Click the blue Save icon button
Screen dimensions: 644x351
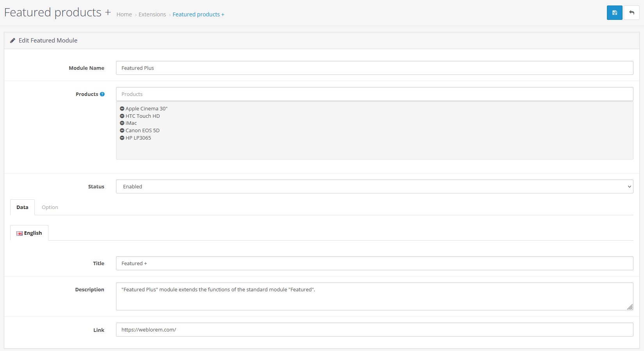click(x=614, y=13)
